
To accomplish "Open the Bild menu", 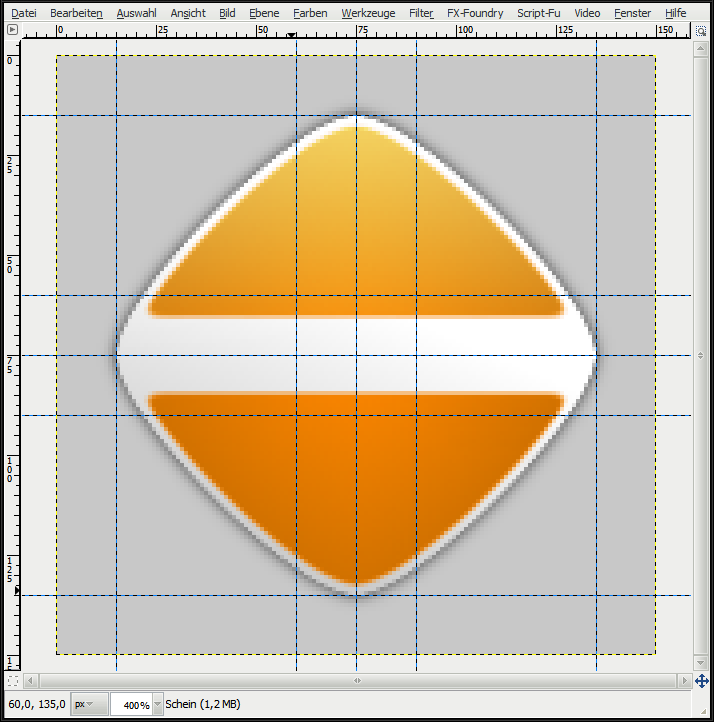I will click(x=227, y=13).
